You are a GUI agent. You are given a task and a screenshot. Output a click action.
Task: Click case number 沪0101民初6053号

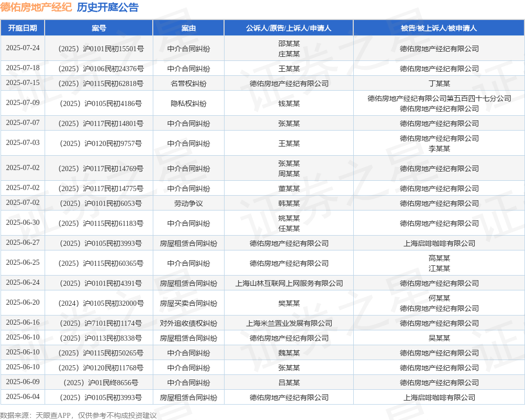pyautogui.click(x=101, y=204)
